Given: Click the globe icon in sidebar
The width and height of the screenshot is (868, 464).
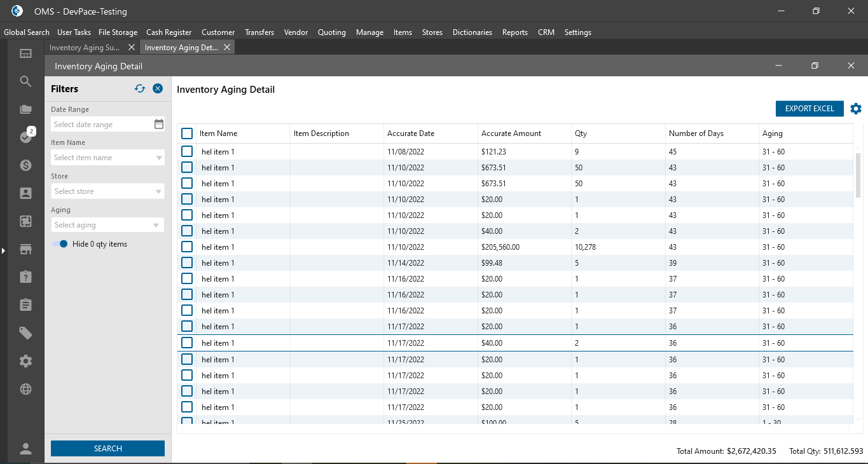Looking at the screenshot, I should pyautogui.click(x=25, y=389).
